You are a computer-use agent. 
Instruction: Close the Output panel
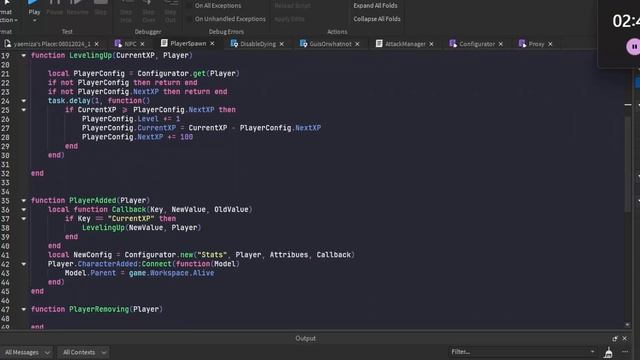point(624,338)
